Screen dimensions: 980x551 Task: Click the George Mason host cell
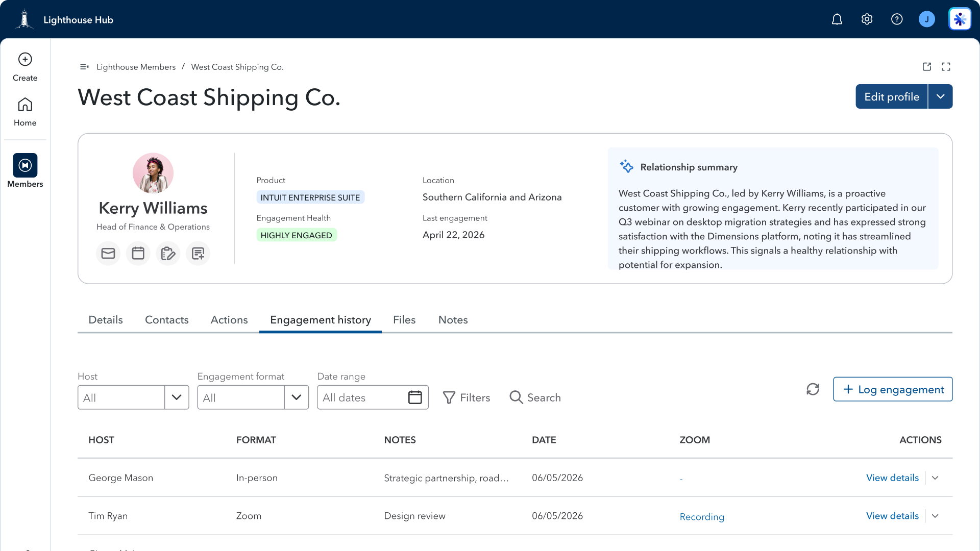coord(121,478)
